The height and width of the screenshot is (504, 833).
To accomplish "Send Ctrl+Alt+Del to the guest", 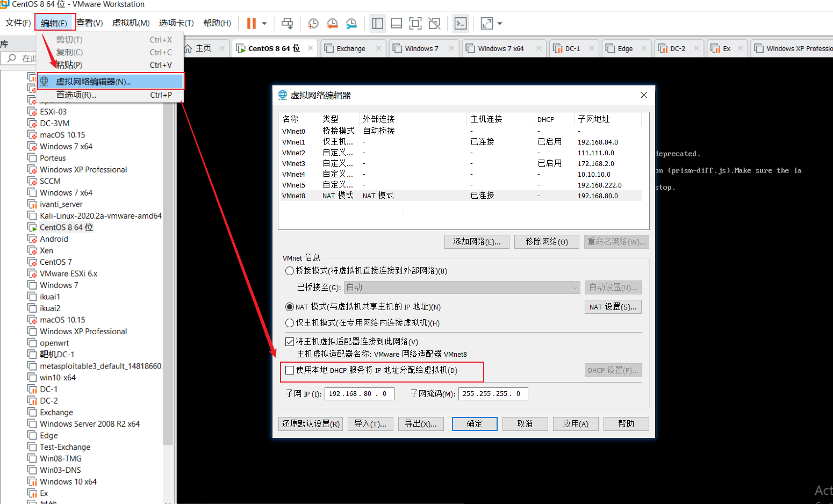I will pyautogui.click(x=288, y=23).
